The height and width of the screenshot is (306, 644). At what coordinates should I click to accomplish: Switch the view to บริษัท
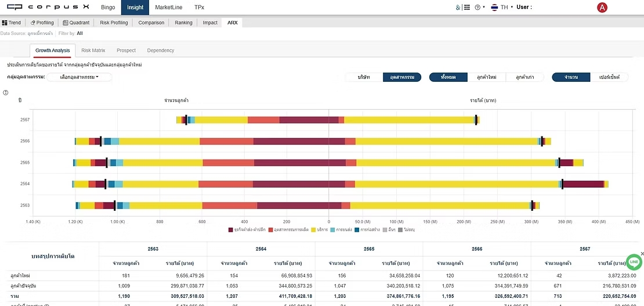(364, 77)
